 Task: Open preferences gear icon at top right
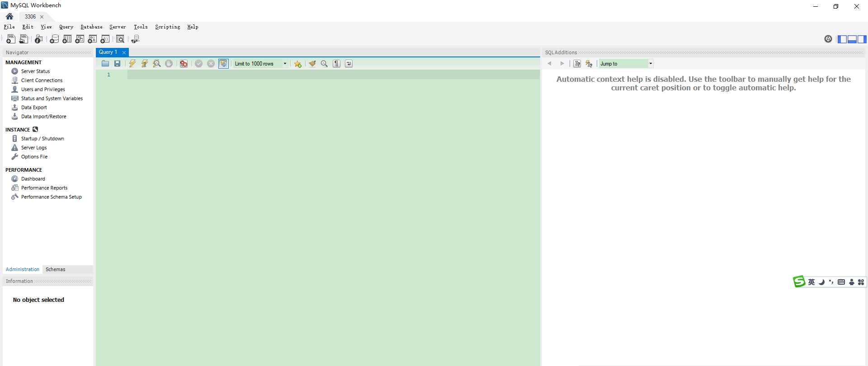coord(828,39)
